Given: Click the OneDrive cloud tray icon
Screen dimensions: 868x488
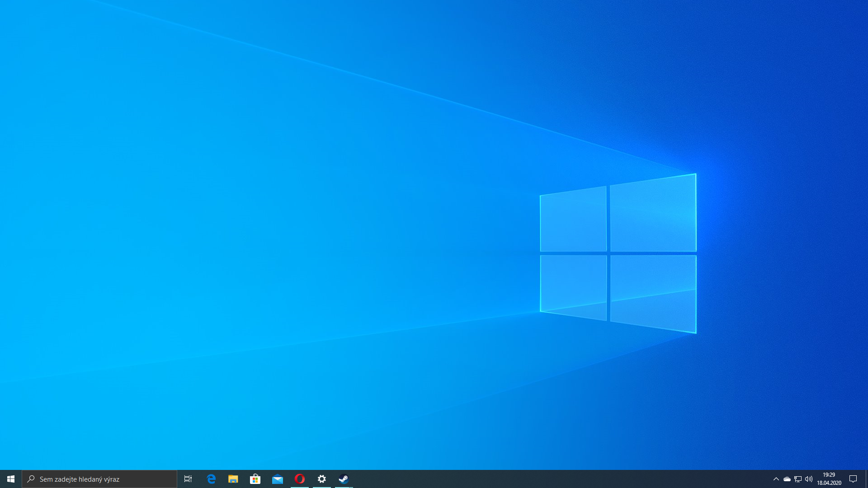Looking at the screenshot, I should coord(787,479).
